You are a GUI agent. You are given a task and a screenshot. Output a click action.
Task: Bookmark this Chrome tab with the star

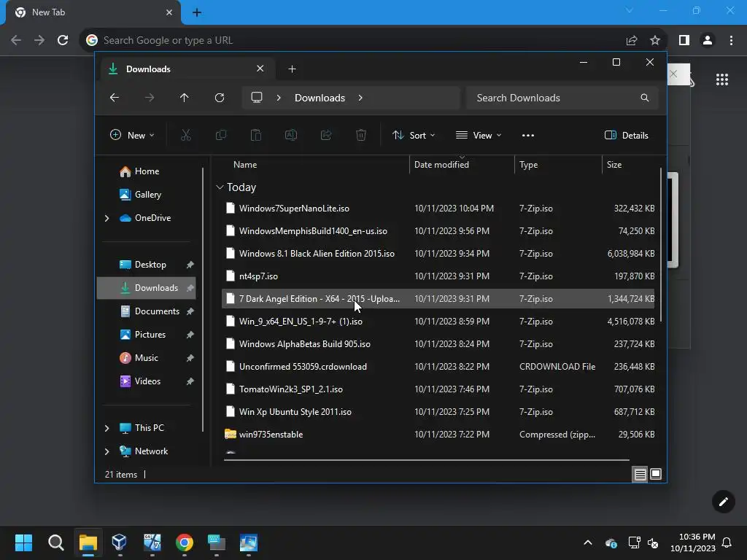coord(655,41)
